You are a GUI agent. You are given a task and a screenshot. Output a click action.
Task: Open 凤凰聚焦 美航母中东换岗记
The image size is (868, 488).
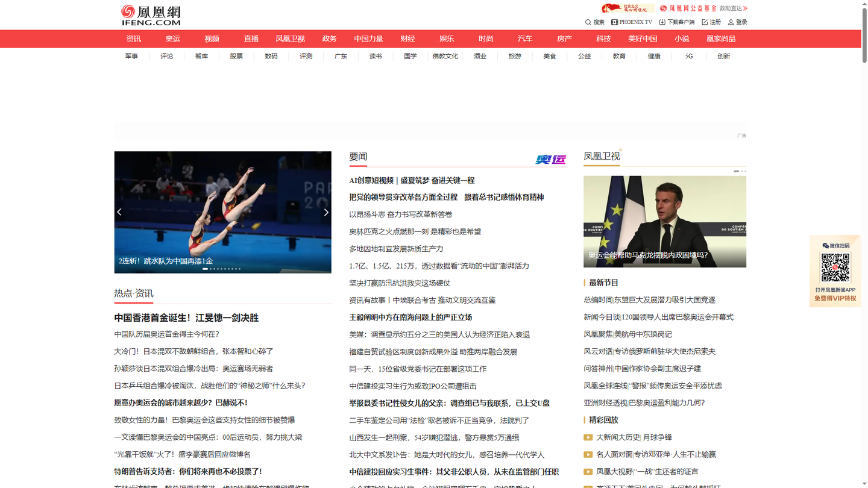627,334
